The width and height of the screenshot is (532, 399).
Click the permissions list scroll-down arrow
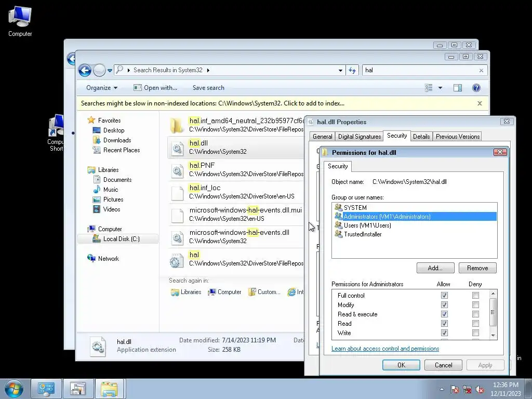point(493,335)
